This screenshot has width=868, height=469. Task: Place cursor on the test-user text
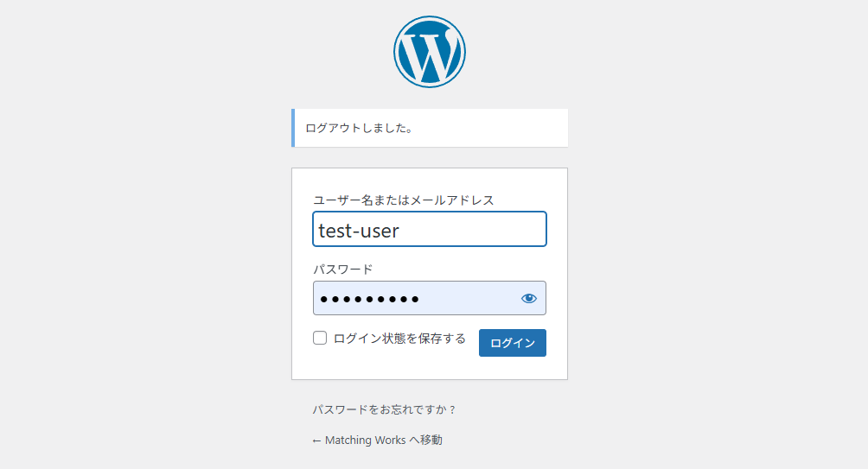pos(359,231)
